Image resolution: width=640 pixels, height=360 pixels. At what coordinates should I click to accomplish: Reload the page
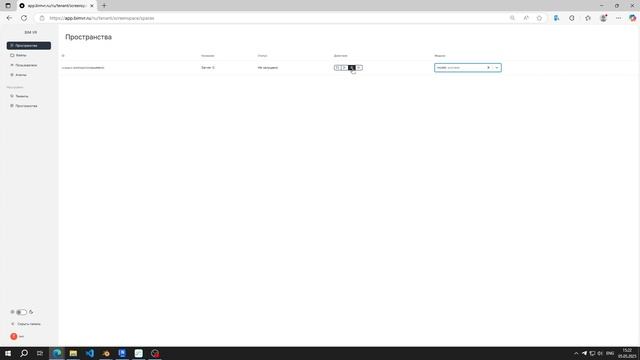pyautogui.click(x=24, y=18)
